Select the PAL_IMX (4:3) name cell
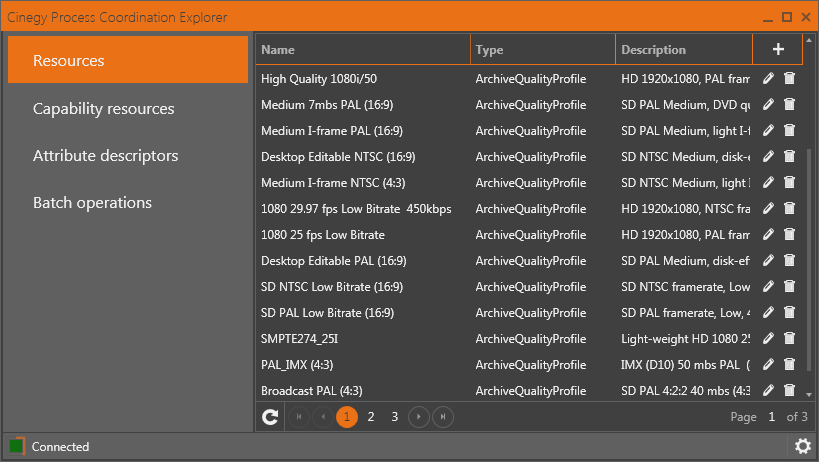The width and height of the screenshot is (819, 462). point(297,364)
